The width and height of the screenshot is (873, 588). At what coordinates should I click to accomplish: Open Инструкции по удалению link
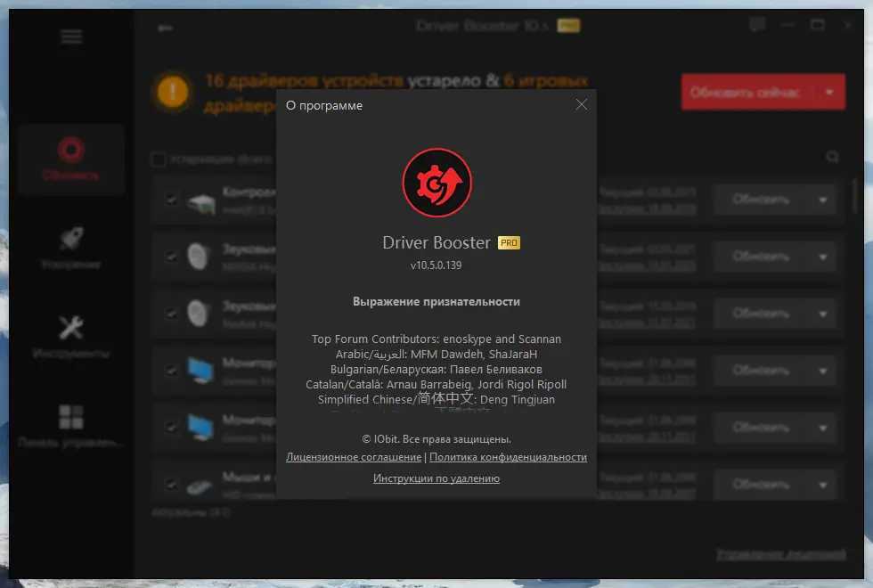[436, 478]
